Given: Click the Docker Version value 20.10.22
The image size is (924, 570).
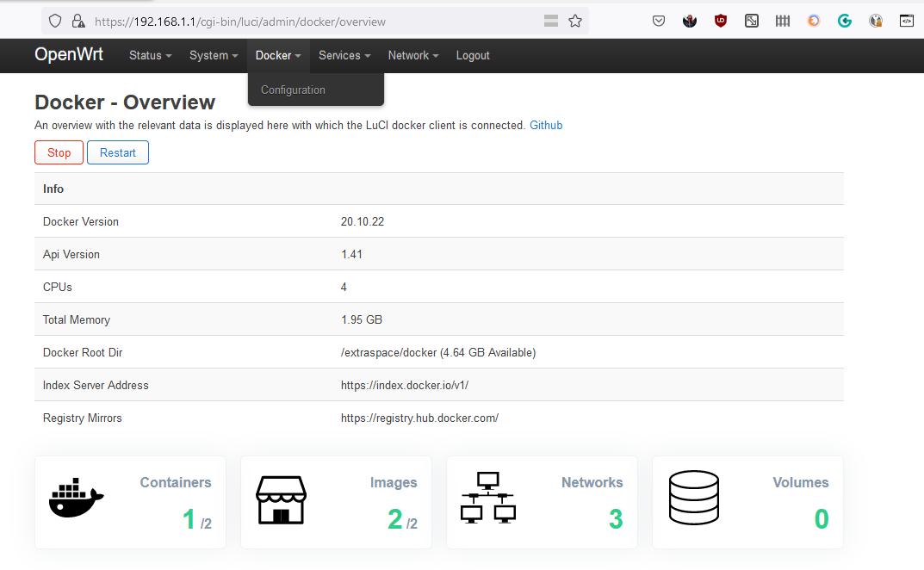Looking at the screenshot, I should (x=363, y=221).
